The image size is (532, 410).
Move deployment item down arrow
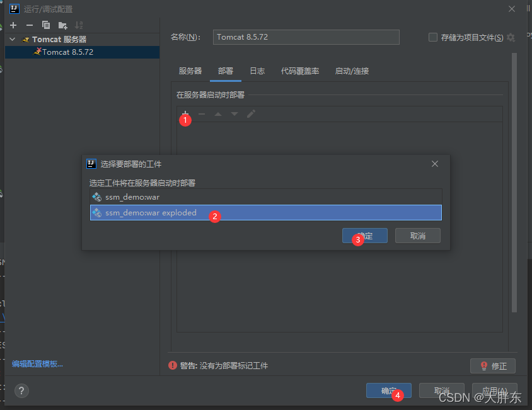pos(234,114)
